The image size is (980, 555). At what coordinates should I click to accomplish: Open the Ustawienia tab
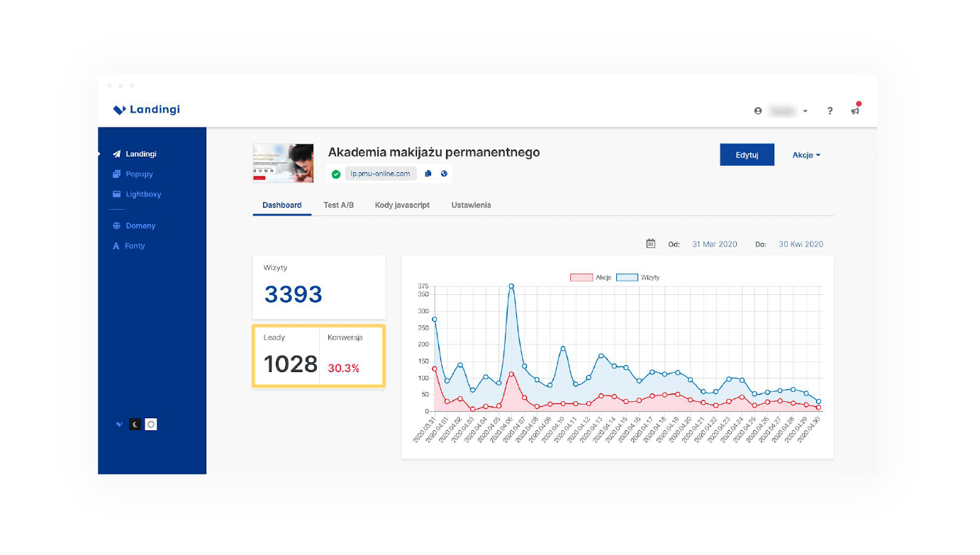tap(471, 205)
